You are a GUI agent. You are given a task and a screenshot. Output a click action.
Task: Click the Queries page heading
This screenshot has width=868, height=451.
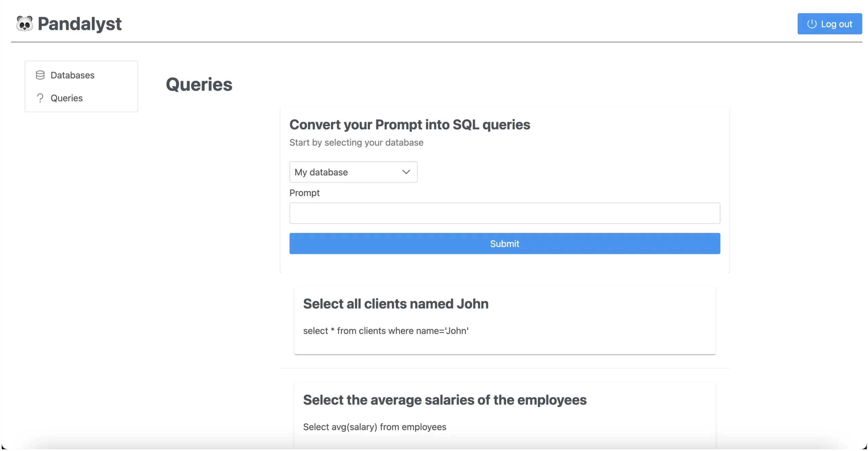199,84
